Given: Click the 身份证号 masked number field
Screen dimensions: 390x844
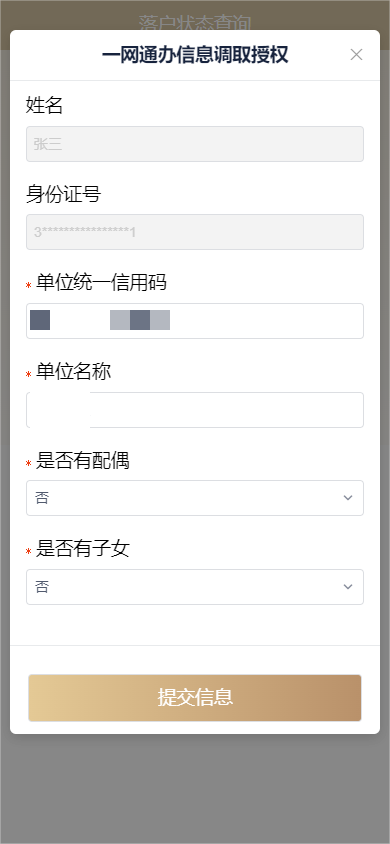Looking at the screenshot, I should click(x=195, y=232).
